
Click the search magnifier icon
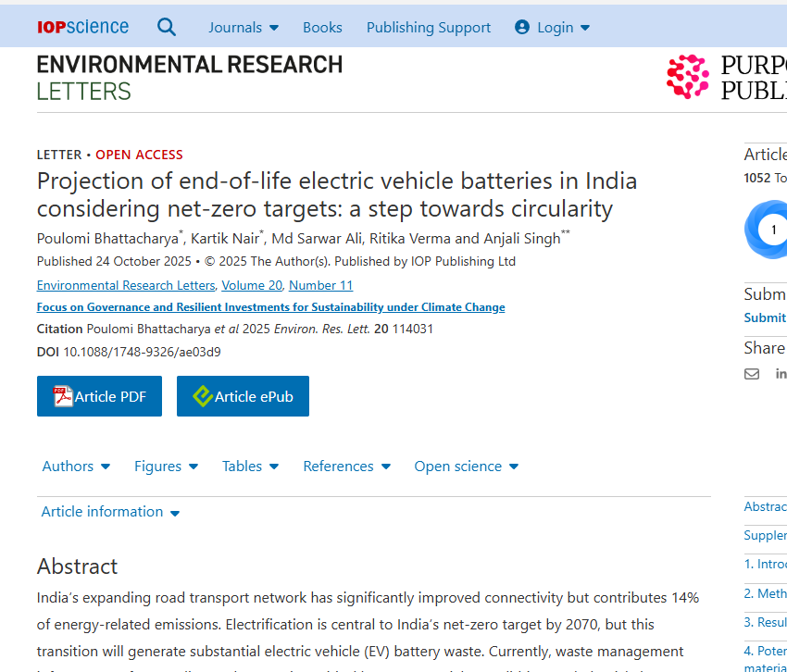[x=166, y=27]
